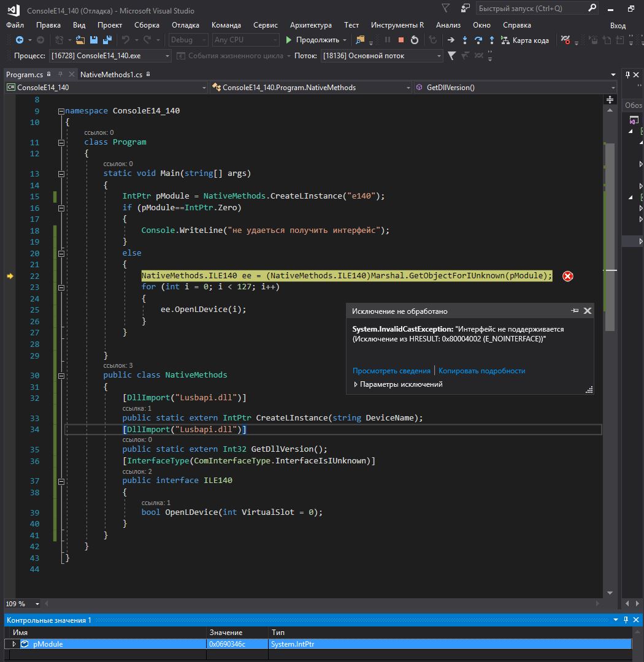644x662 pixels.
Task: Pin the Watch 1 panel
Action: pyautogui.click(x=626, y=620)
